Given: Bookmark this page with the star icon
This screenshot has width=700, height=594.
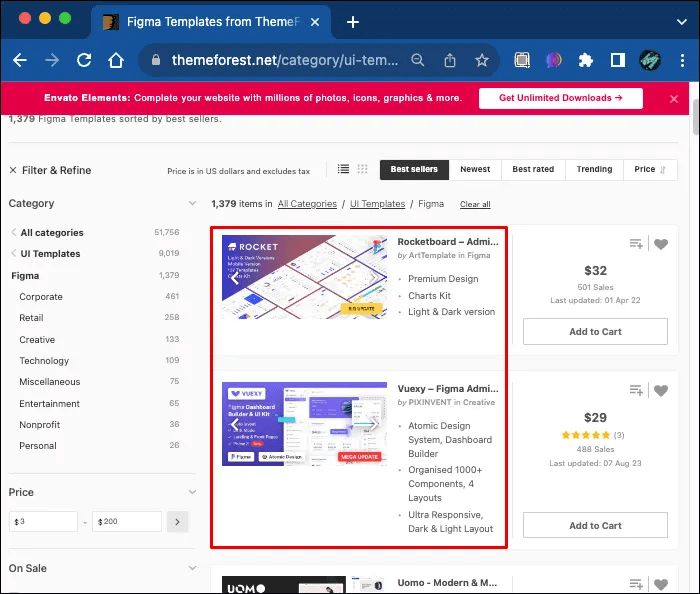Looking at the screenshot, I should [x=482, y=60].
